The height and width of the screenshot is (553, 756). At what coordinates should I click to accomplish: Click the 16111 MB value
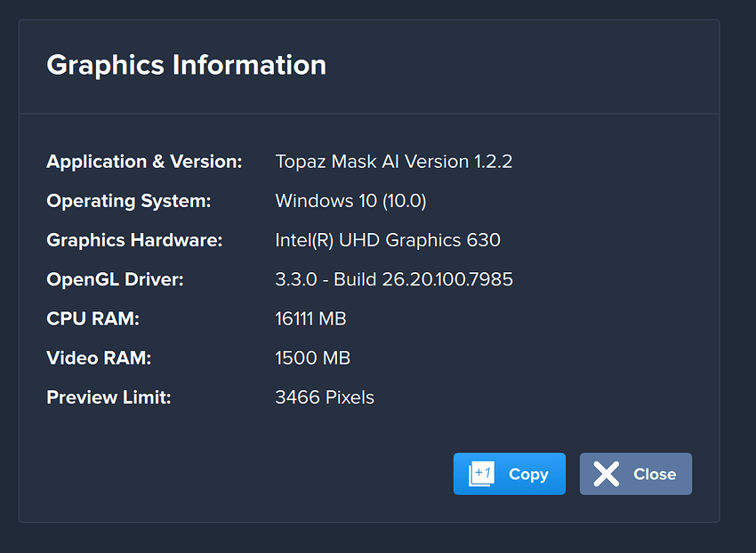tap(311, 318)
